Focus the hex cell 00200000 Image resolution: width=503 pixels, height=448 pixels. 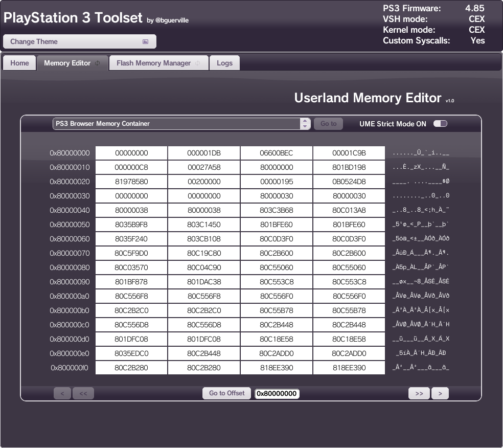point(204,182)
